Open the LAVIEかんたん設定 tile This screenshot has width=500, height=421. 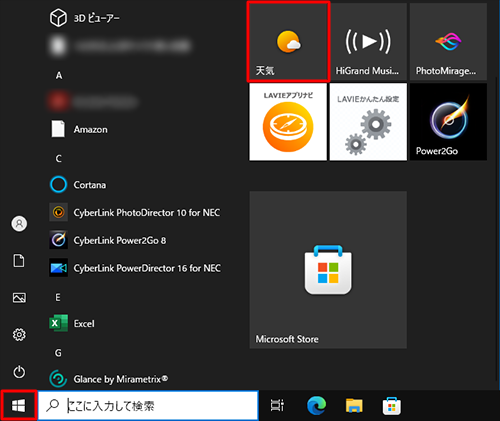pos(368,122)
